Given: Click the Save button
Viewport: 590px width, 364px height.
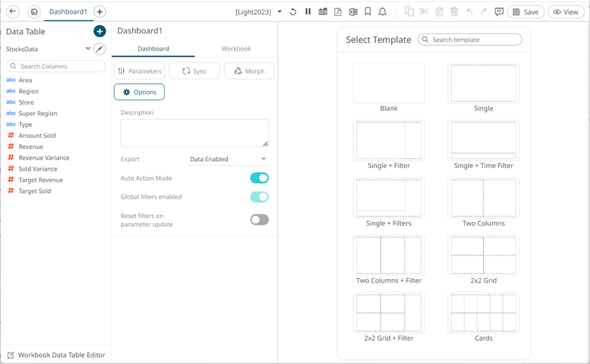Looking at the screenshot, I should point(526,12).
